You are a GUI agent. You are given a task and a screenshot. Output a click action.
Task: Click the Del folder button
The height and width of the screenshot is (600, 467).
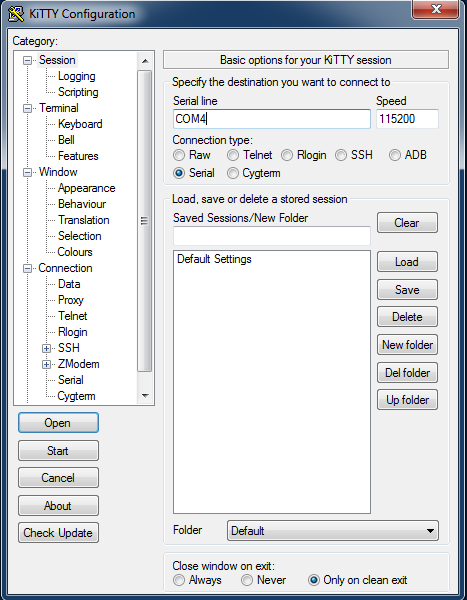[407, 373]
